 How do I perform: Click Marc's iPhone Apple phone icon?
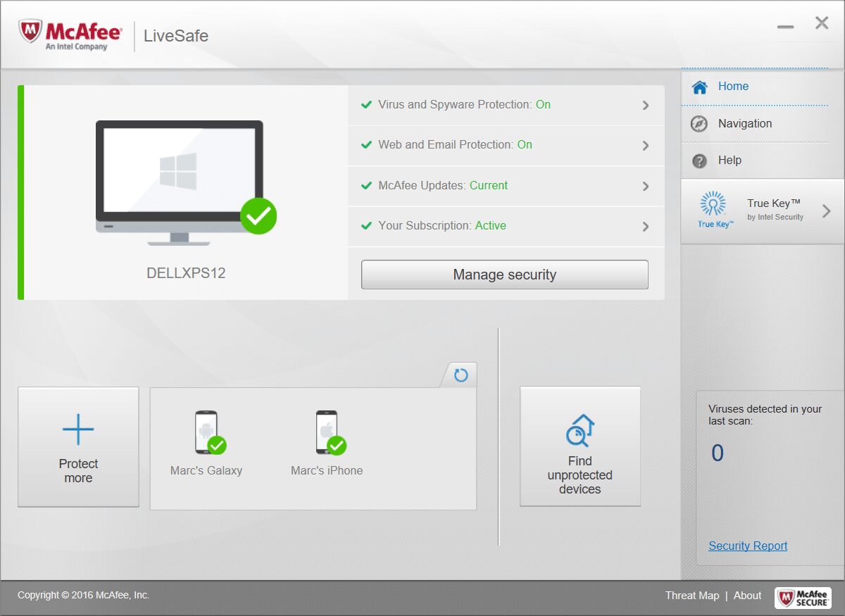327,432
